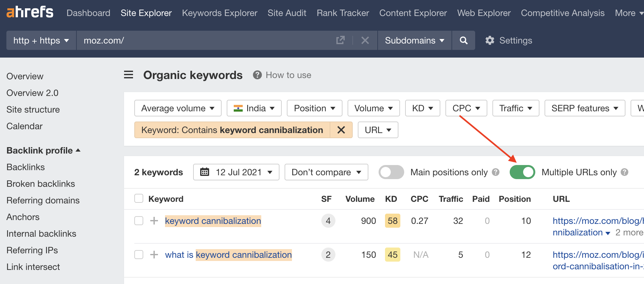Open the India country dropdown
This screenshot has width=644, height=284.
coord(254,108)
